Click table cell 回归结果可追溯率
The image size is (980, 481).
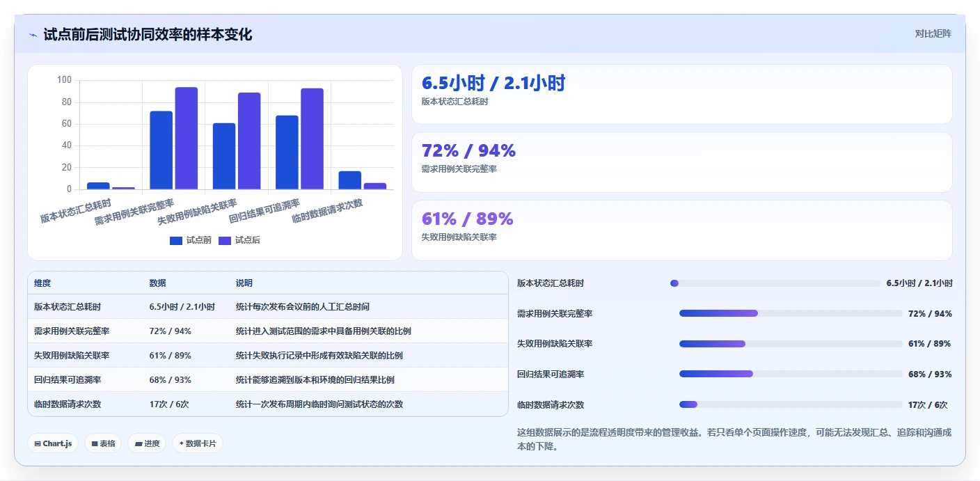point(68,380)
